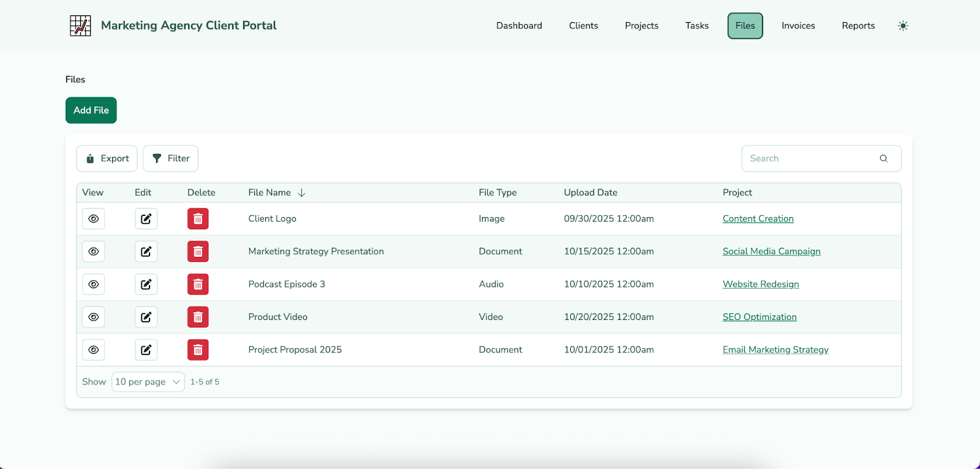View the Product Video file
980x469 pixels.
coord(94,317)
